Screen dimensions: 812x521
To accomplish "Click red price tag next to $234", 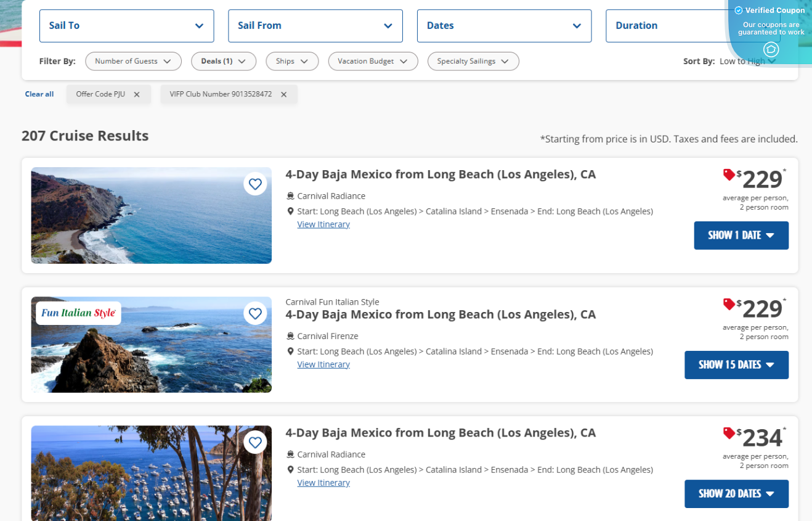I will (729, 433).
